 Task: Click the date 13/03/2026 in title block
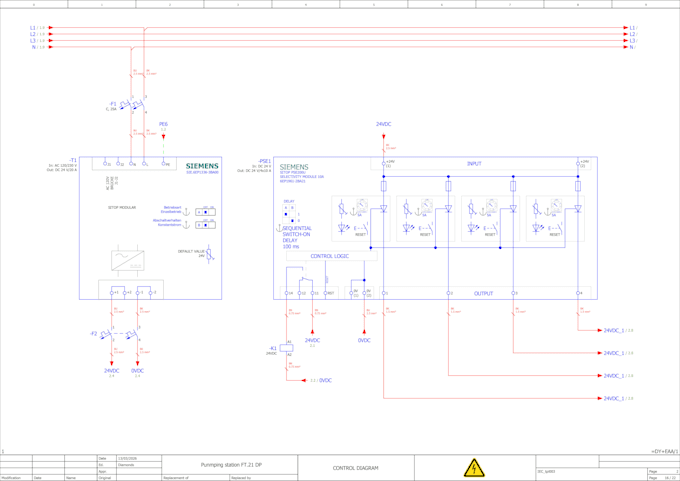pos(126,458)
